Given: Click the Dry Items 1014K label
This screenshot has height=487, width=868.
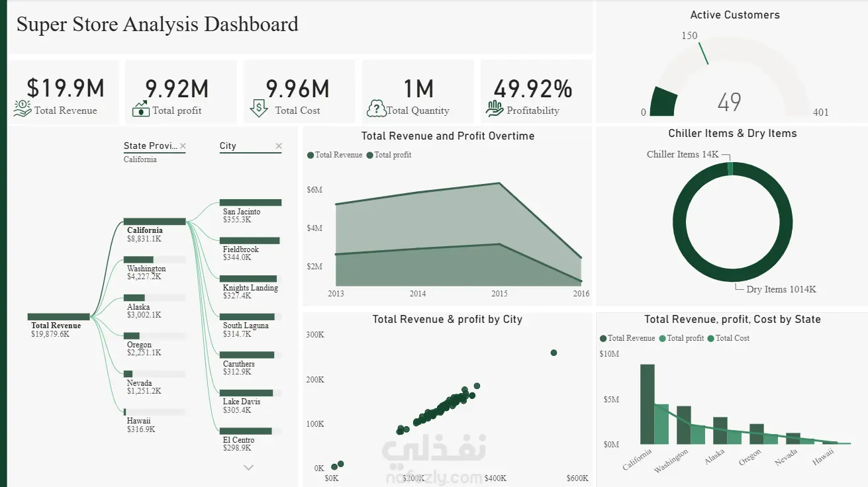Looking at the screenshot, I should [x=781, y=289].
